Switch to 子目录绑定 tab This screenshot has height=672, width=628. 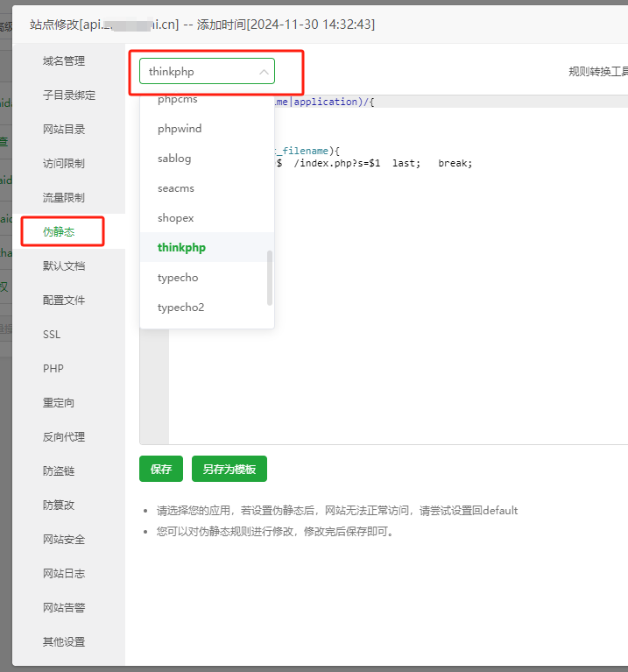pos(69,95)
